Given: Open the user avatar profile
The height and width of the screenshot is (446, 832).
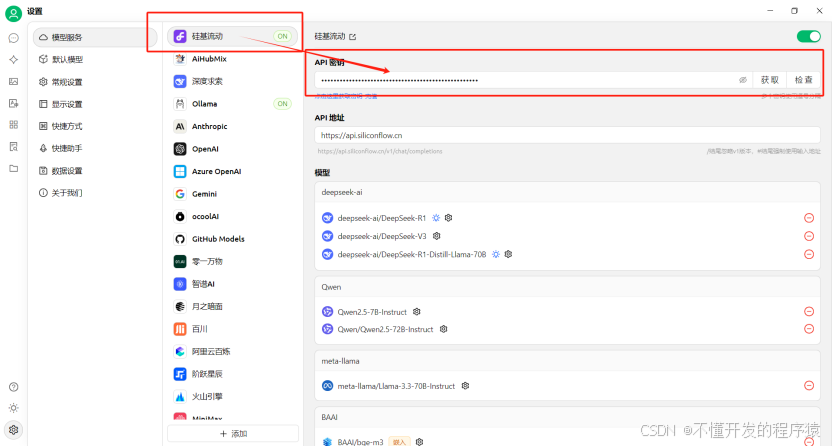Looking at the screenshot, I should click(x=13, y=13).
